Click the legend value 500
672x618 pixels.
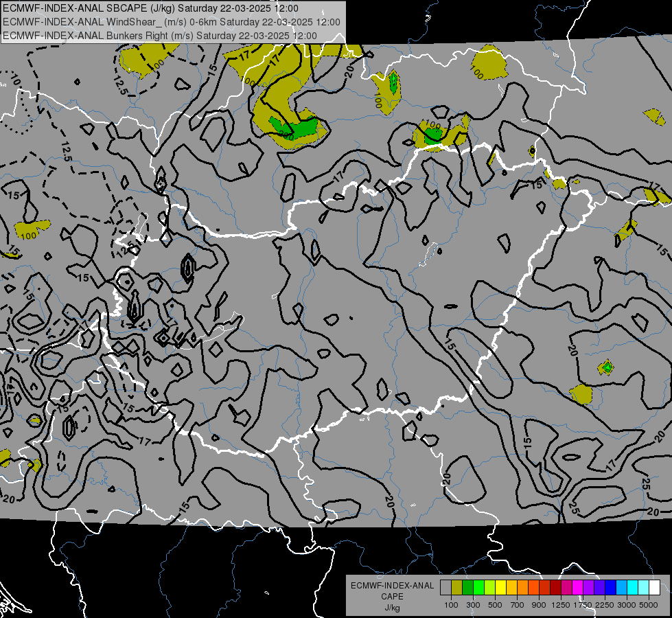(495, 605)
